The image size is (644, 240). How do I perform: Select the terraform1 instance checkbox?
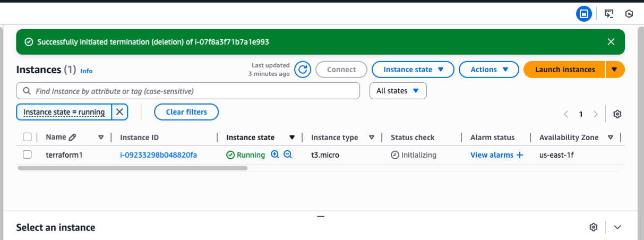pos(28,155)
